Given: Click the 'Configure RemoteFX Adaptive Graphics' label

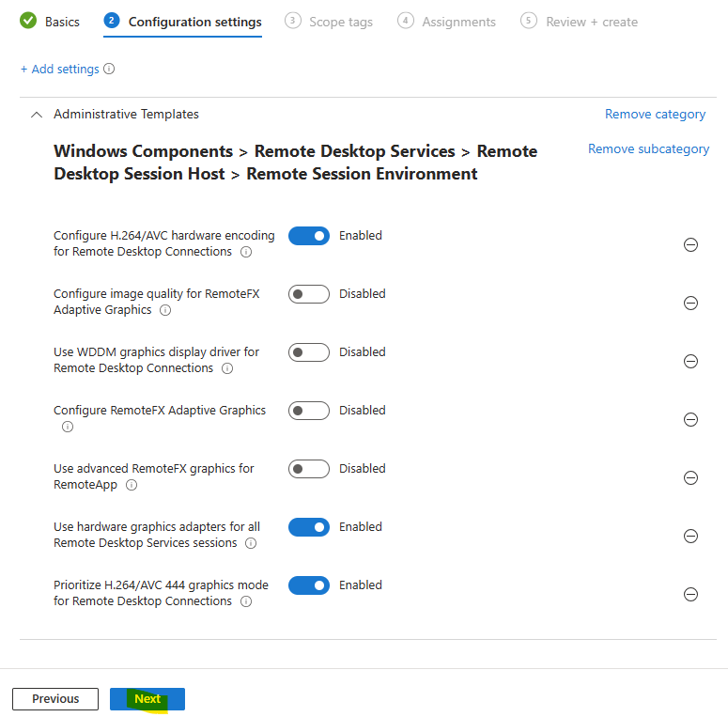Looking at the screenshot, I should [x=160, y=411].
